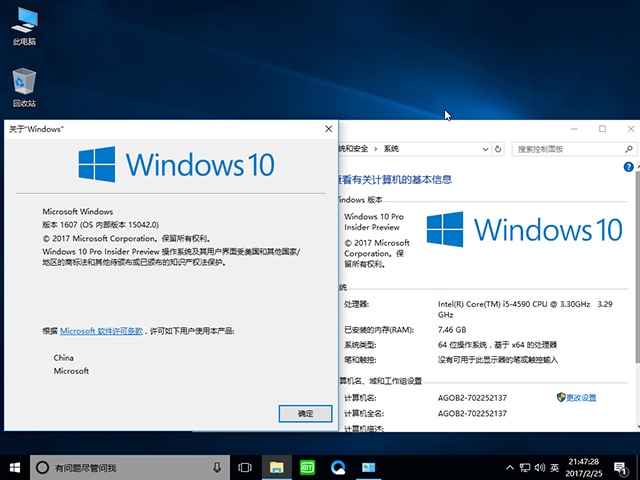Viewport: 640px width, 480px height.
Task: Click the blue circular browser taskbar icon
Action: [338, 467]
